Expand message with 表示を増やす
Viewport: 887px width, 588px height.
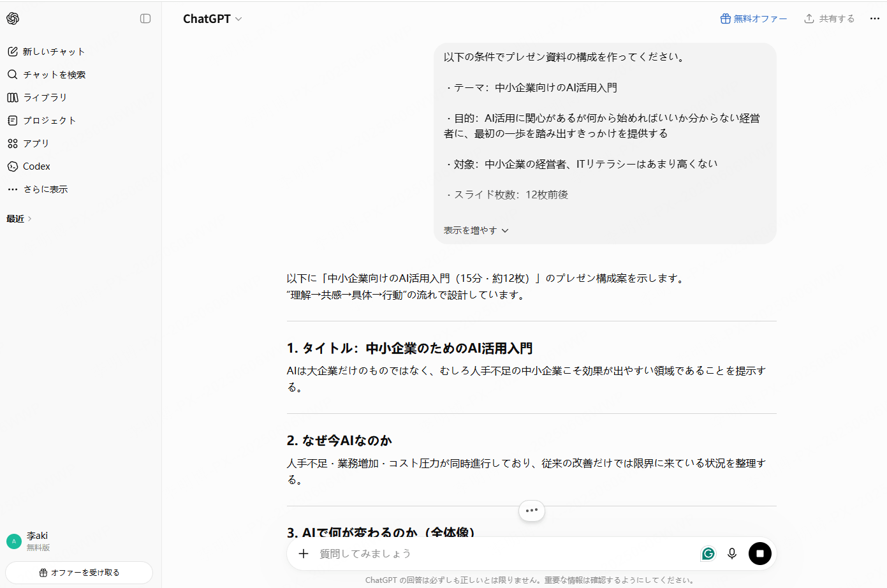point(476,230)
